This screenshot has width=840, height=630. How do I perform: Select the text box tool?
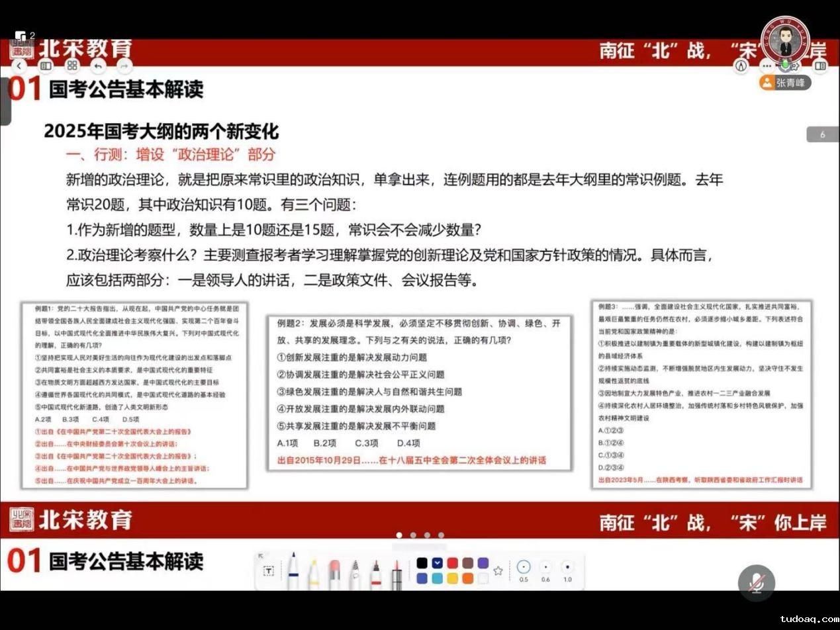click(x=269, y=571)
